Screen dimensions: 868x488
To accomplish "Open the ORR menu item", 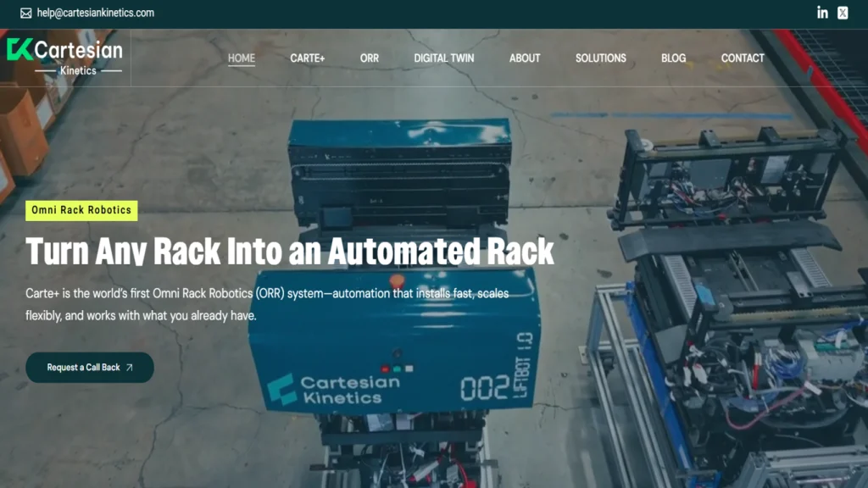I will tap(370, 58).
